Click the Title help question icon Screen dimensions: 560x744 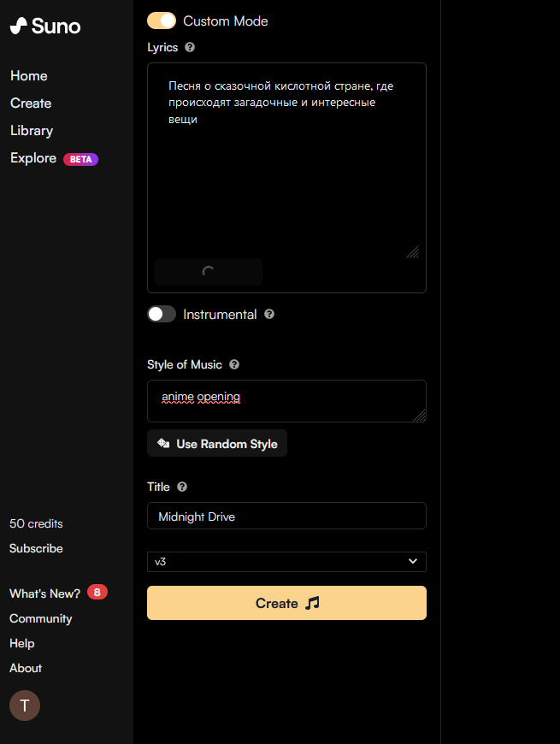pyautogui.click(x=182, y=487)
